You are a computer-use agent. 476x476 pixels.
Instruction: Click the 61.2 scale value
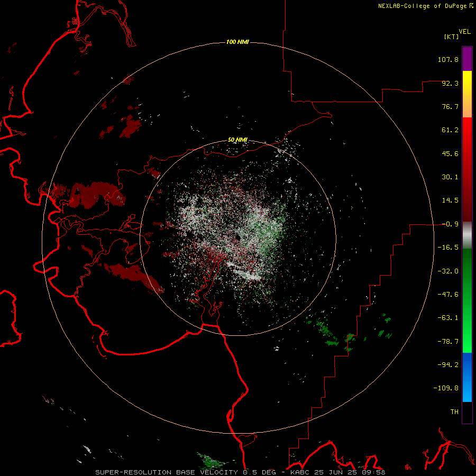(450, 130)
